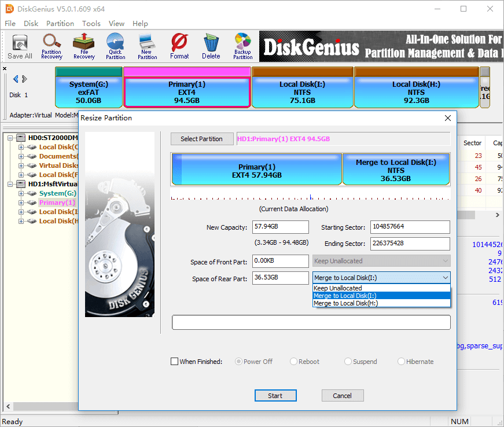Open the Partition menu

pos(60,24)
